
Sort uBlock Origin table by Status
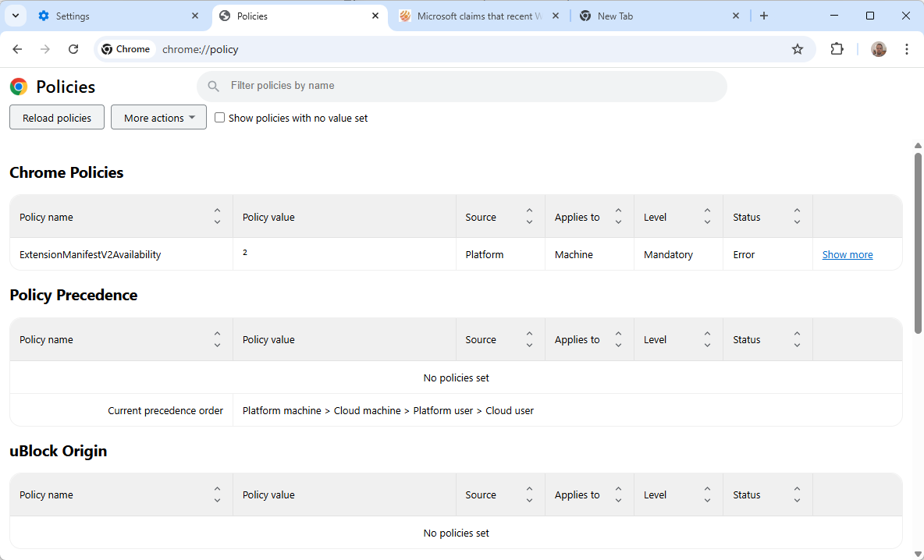click(x=797, y=494)
